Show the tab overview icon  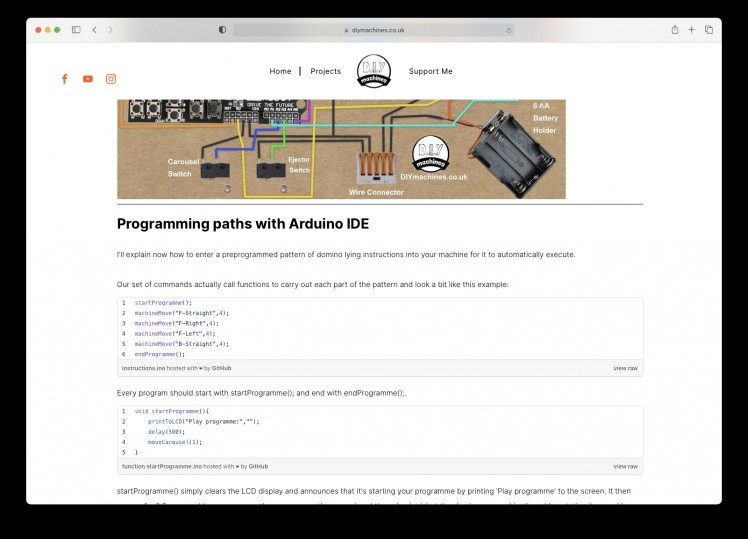(709, 30)
